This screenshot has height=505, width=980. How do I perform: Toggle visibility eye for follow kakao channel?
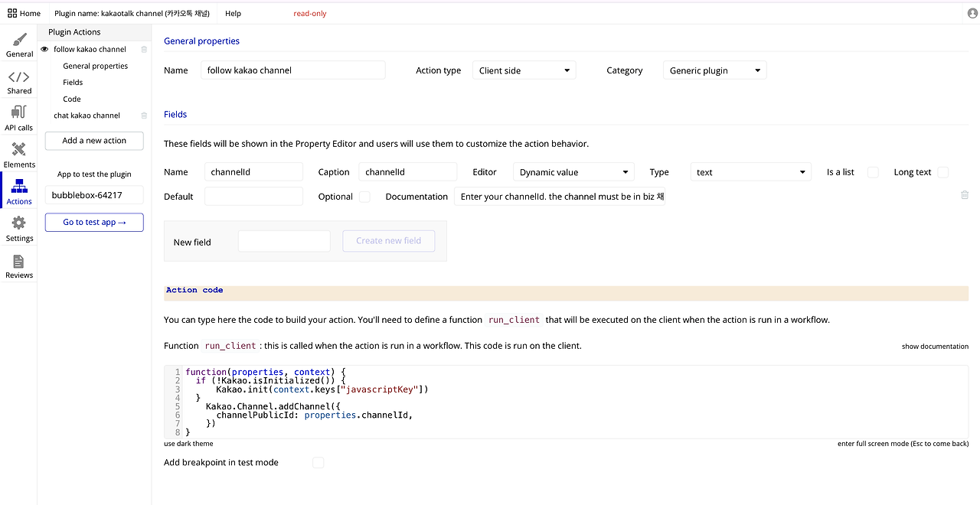point(44,49)
